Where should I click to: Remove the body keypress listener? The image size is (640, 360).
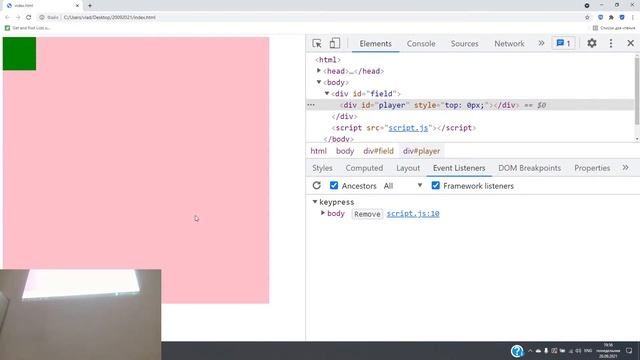[x=367, y=214]
